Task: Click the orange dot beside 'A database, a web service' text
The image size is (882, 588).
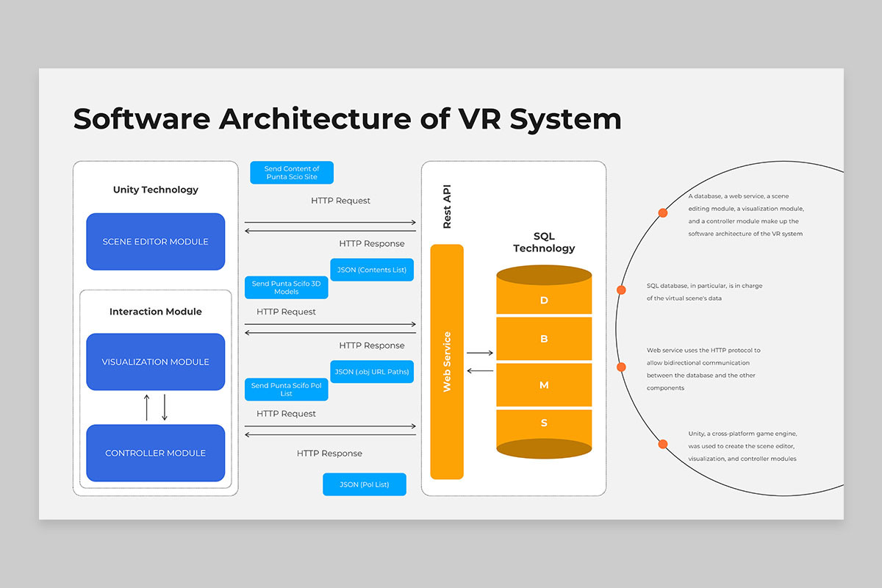Action: [x=663, y=213]
